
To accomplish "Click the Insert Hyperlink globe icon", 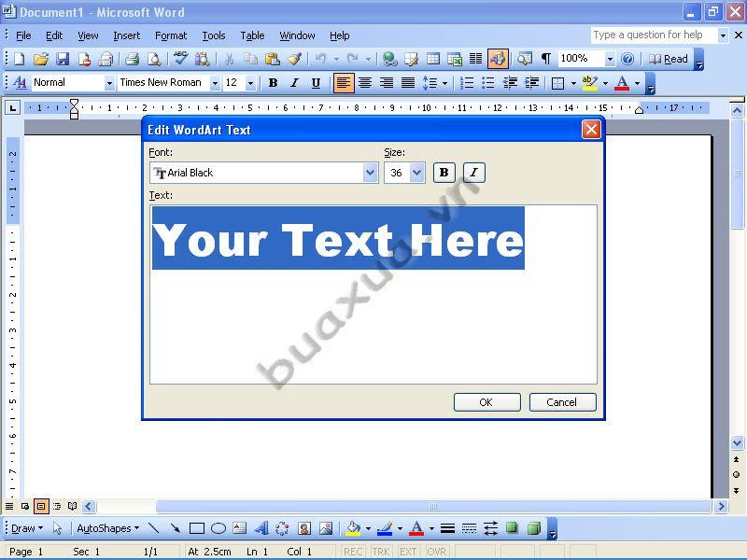I will coord(389,59).
